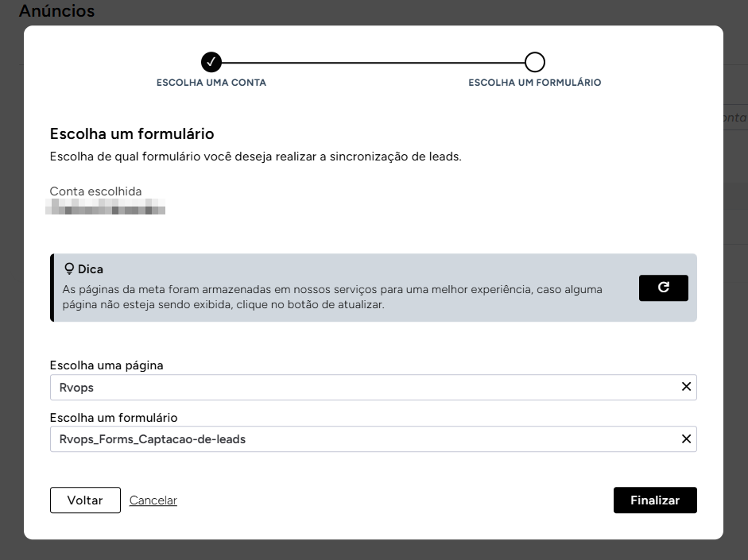Screen dimensions: 748x560
Task: Select the completed checkmark step circle
Action: pos(211,62)
